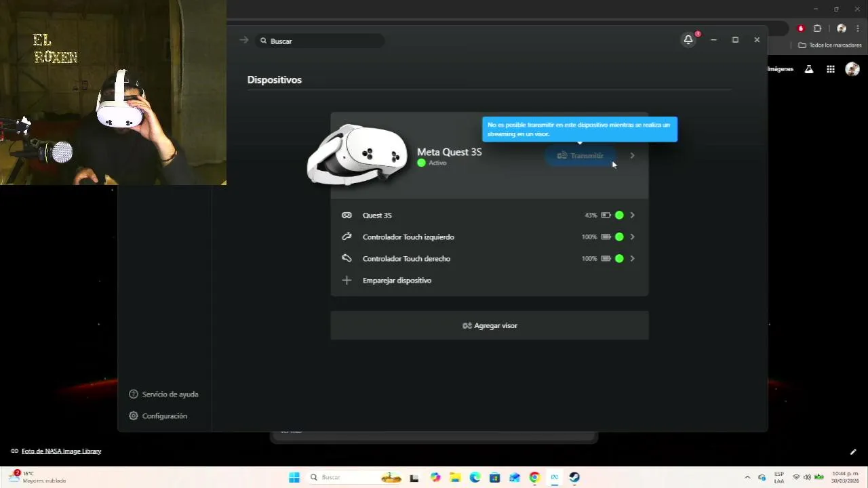The image size is (868, 488).
Task: Open Chrome from the taskbar
Action: (534, 477)
